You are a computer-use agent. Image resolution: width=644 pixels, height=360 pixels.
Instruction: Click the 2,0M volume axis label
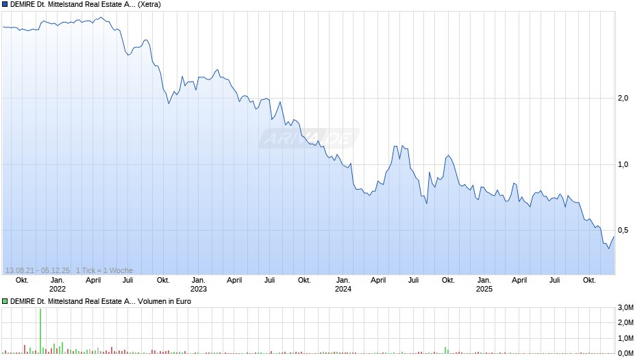click(x=626, y=322)
